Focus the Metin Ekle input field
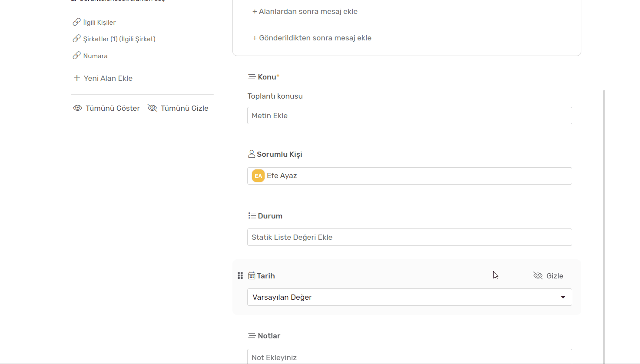This screenshot has height=364, width=640. click(410, 116)
